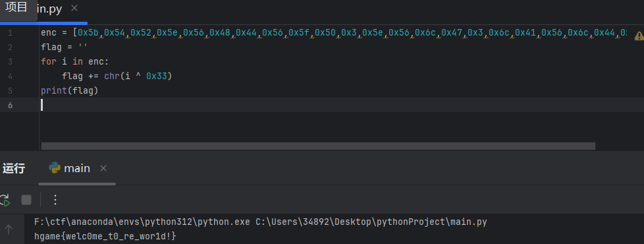Click the hgame flag output text
Viewport: 644px width, 244px height.
106,236
